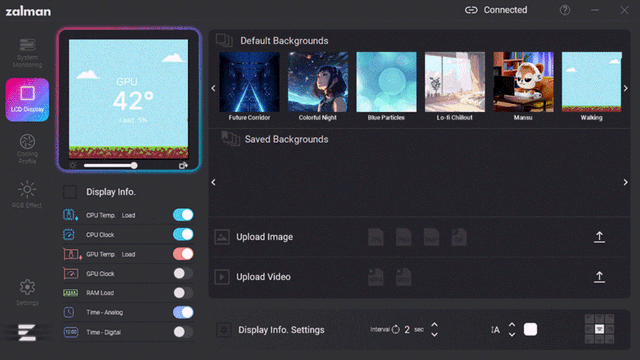This screenshot has width=640, height=360.
Task: Click the upload arrow for Upload Image
Action: click(599, 237)
